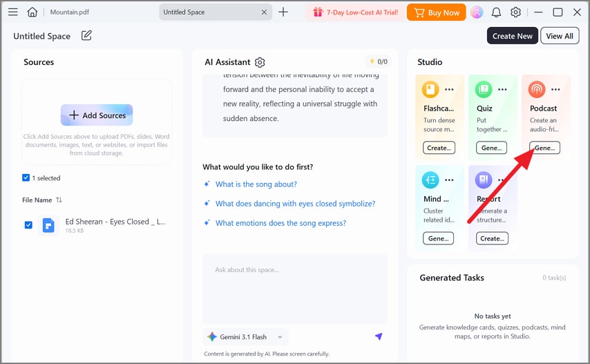The width and height of the screenshot is (590, 364).
Task: Click the 'File Name' column header
Action: pyautogui.click(x=37, y=200)
